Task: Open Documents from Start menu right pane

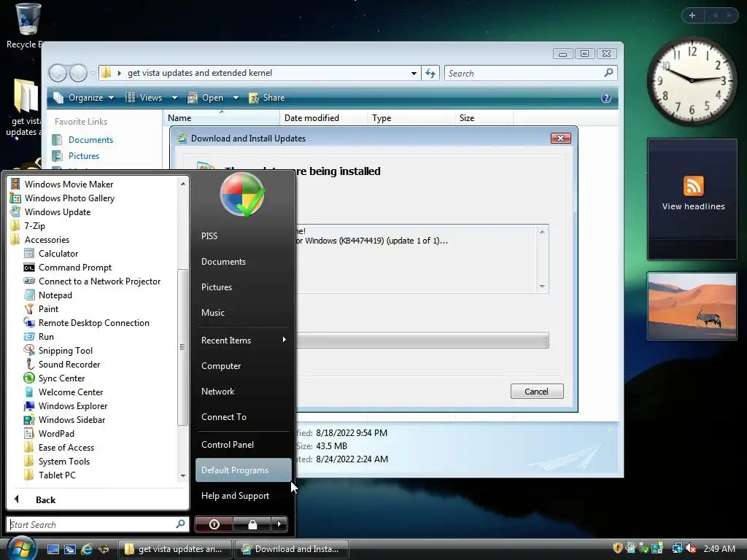Action: point(223,262)
